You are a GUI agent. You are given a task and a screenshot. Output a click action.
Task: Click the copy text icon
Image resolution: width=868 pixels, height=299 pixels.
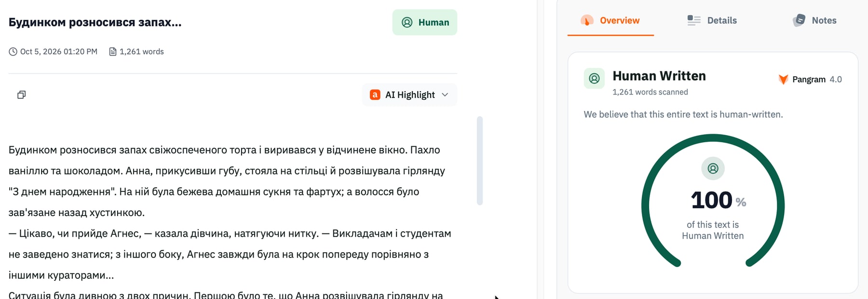[x=21, y=95]
